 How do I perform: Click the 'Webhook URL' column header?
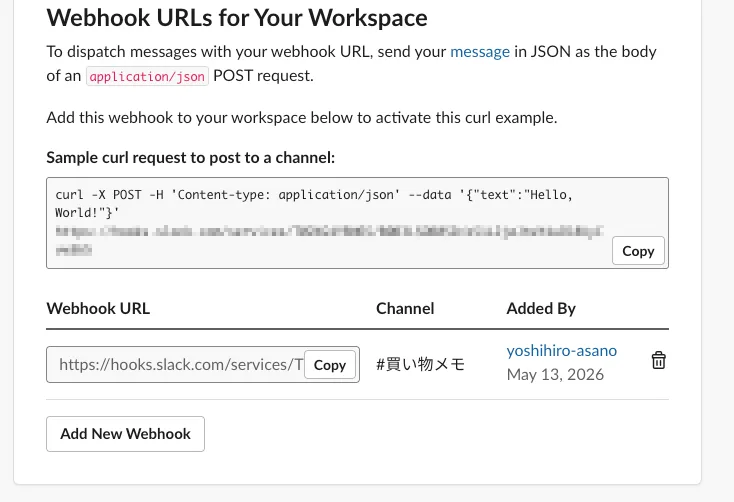[x=98, y=308]
